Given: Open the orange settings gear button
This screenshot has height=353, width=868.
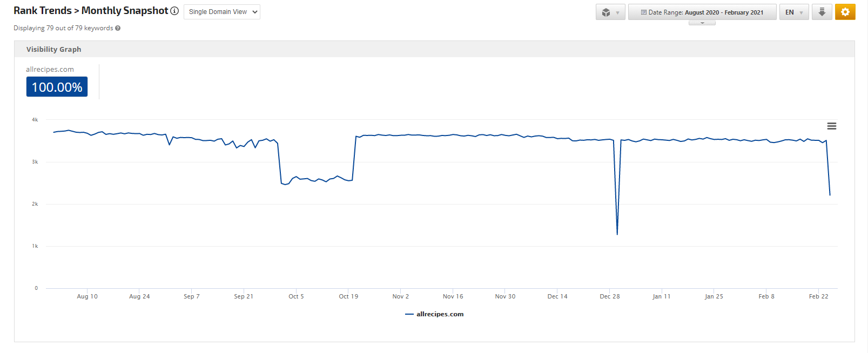Looking at the screenshot, I should pos(845,12).
